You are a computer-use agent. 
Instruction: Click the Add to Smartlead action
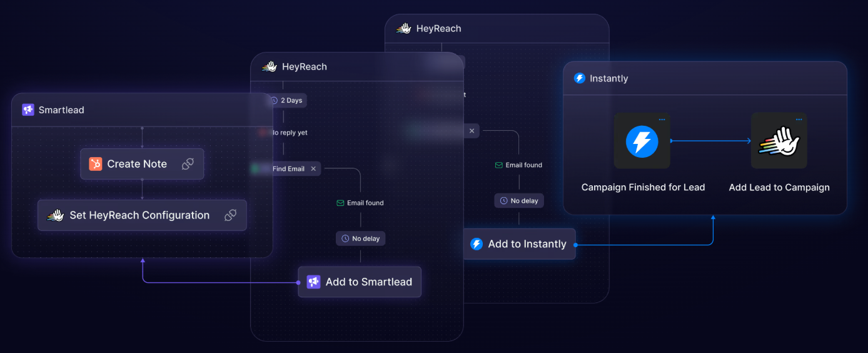(360, 282)
